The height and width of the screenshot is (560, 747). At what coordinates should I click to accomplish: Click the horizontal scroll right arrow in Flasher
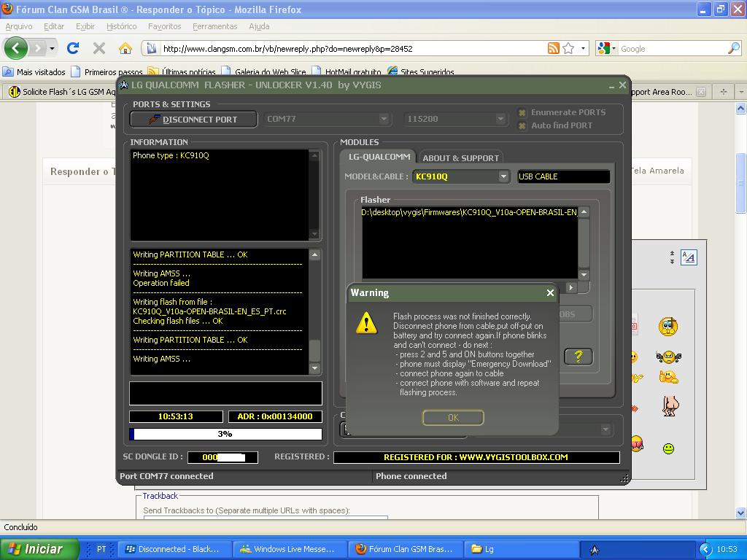point(570,287)
